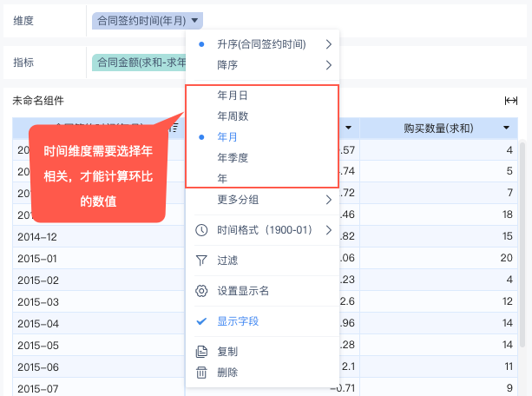
Task: Click the filter funnel icon
Action: click(x=201, y=261)
